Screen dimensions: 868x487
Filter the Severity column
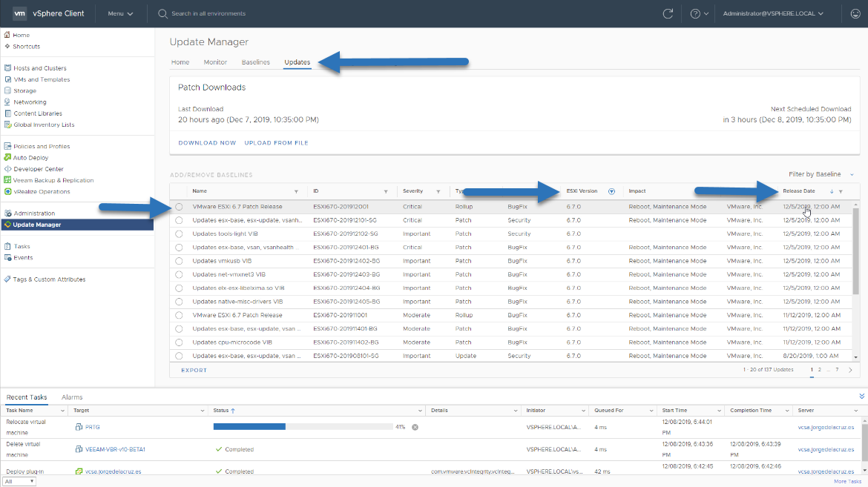(x=438, y=191)
